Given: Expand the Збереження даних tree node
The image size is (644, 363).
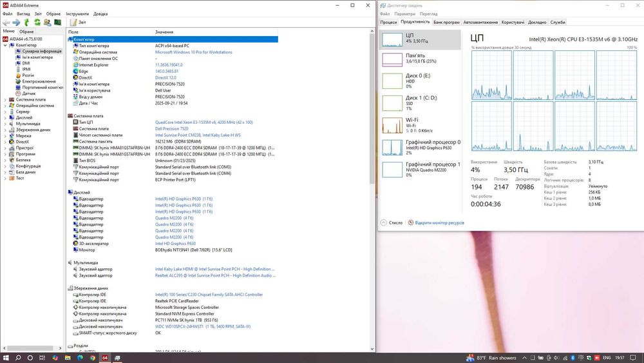Looking at the screenshot, I should click(x=5, y=130).
